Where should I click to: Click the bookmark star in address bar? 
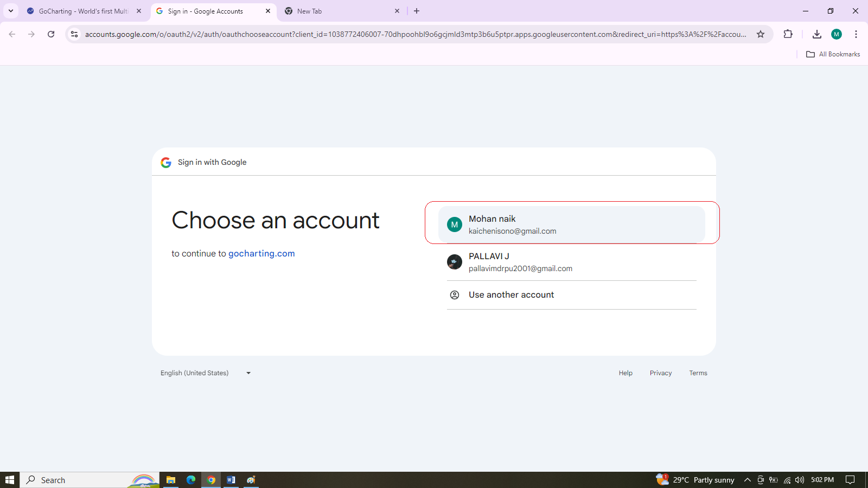point(761,34)
